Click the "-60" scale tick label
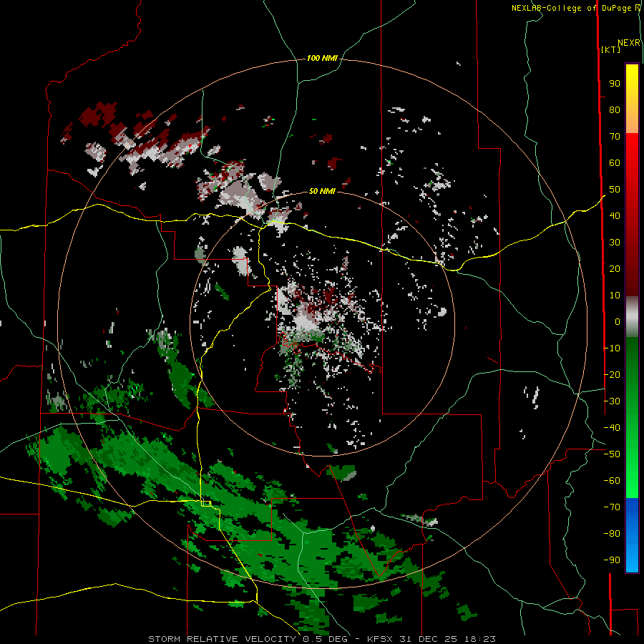644x644 pixels. point(612,481)
